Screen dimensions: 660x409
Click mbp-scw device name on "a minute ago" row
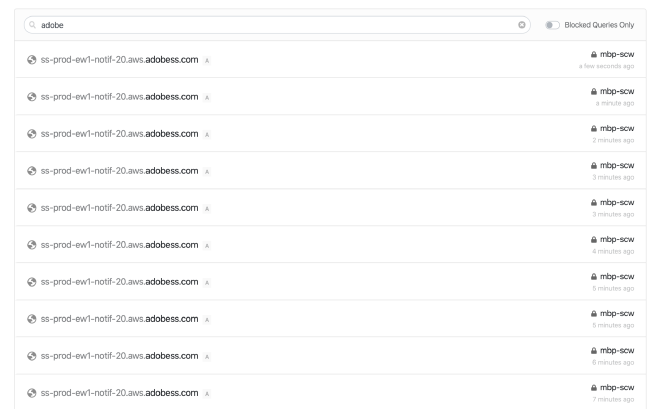620,91
